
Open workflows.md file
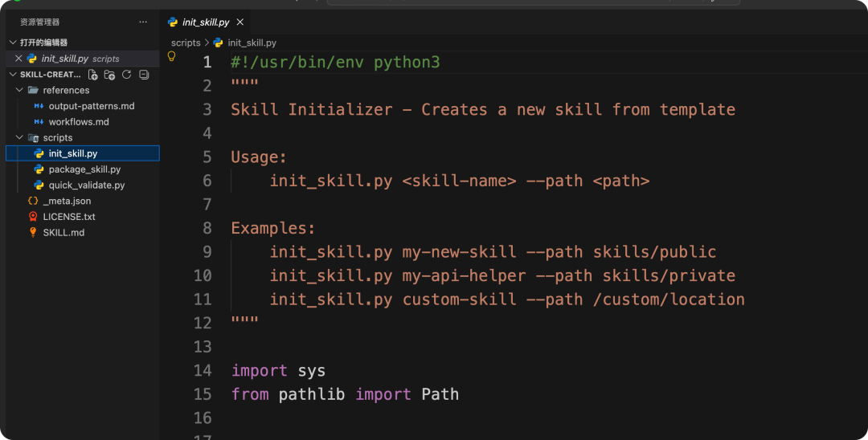pyautogui.click(x=79, y=121)
